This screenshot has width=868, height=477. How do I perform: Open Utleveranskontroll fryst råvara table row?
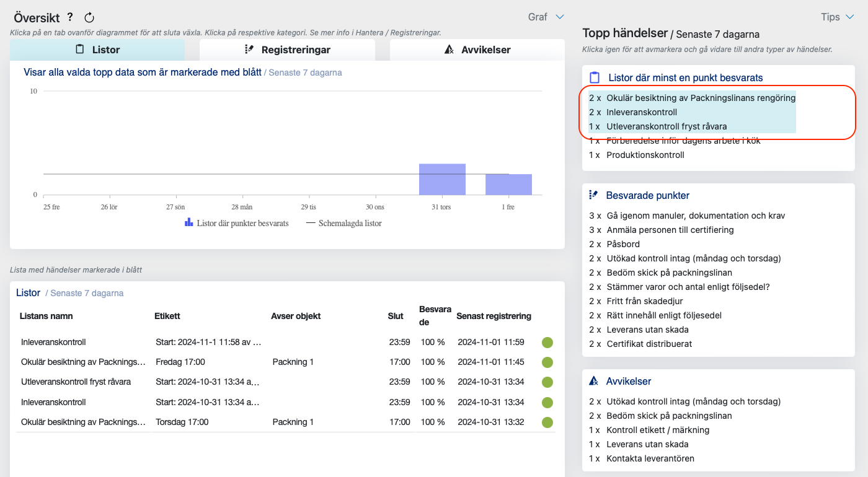pyautogui.click(x=286, y=382)
